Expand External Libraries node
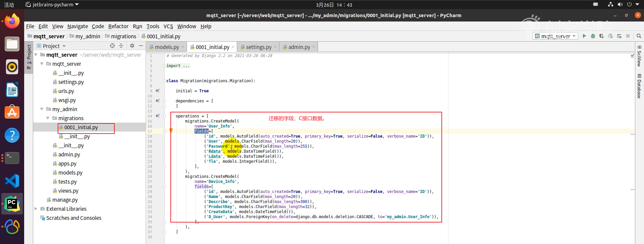Viewport: 644px width, 244px height. click(x=36, y=209)
